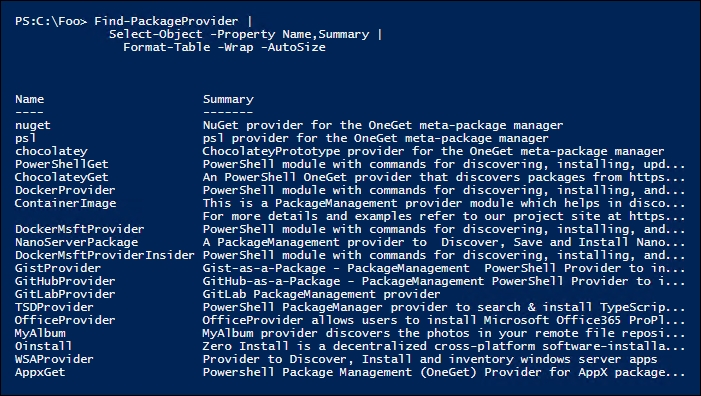
Task: Click the GistProvider name
Action: click(x=58, y=268)
